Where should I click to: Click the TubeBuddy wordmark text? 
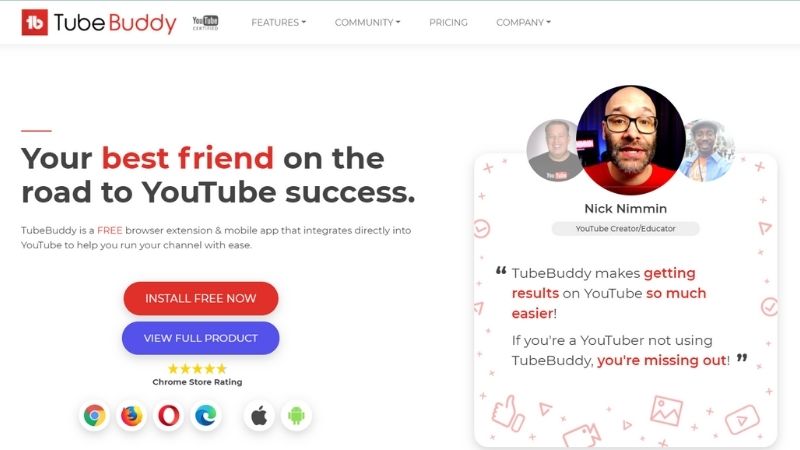pos(115,23)
